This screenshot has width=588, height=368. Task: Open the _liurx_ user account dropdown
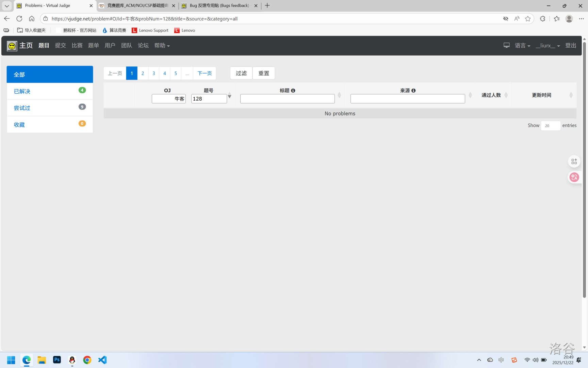[548, 46]
